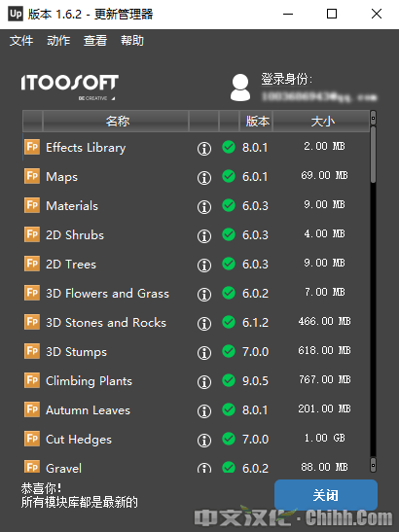Show info for 2D Shrubs
The width and height of the screenshot is (399, 532).
pos(204,235)
